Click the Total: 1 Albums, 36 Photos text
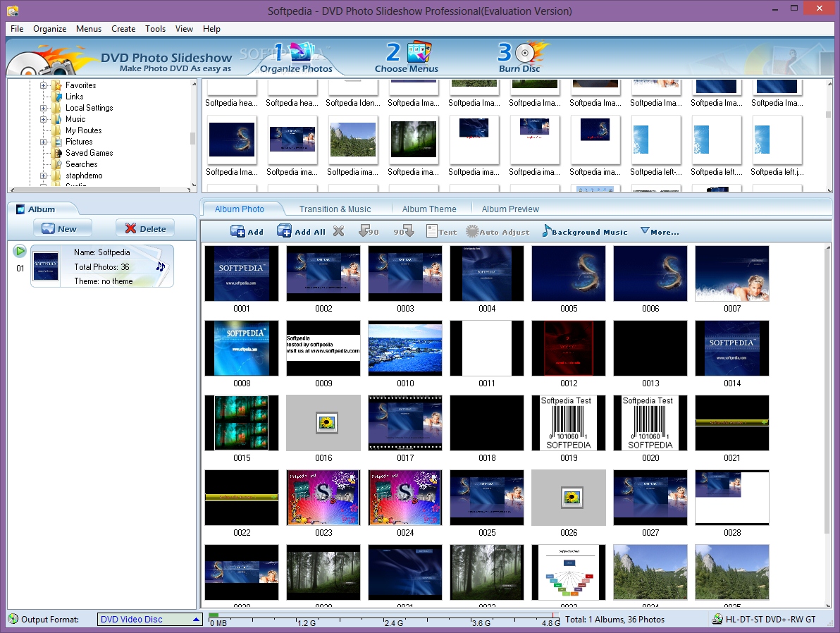The image size is (840, 633). (614, 620)
